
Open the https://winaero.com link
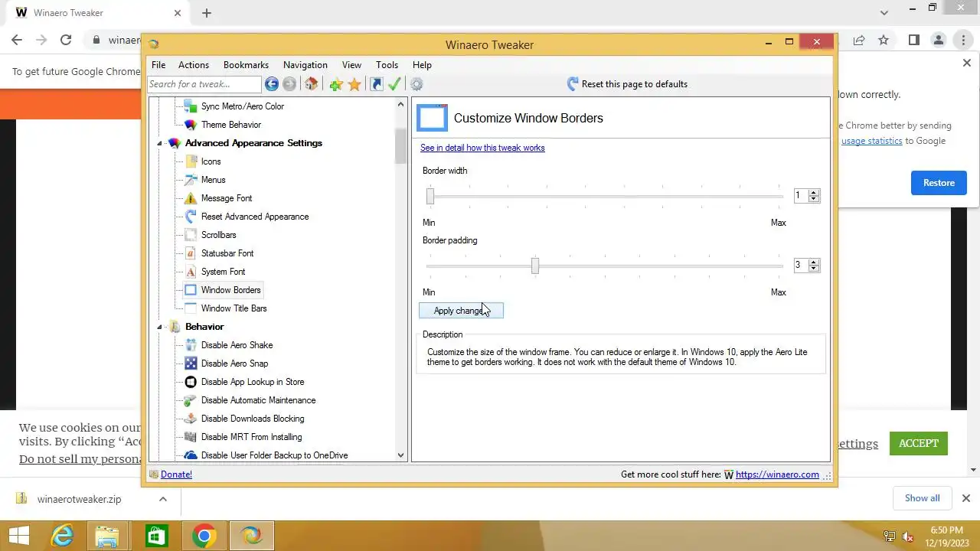coord(777,474)
